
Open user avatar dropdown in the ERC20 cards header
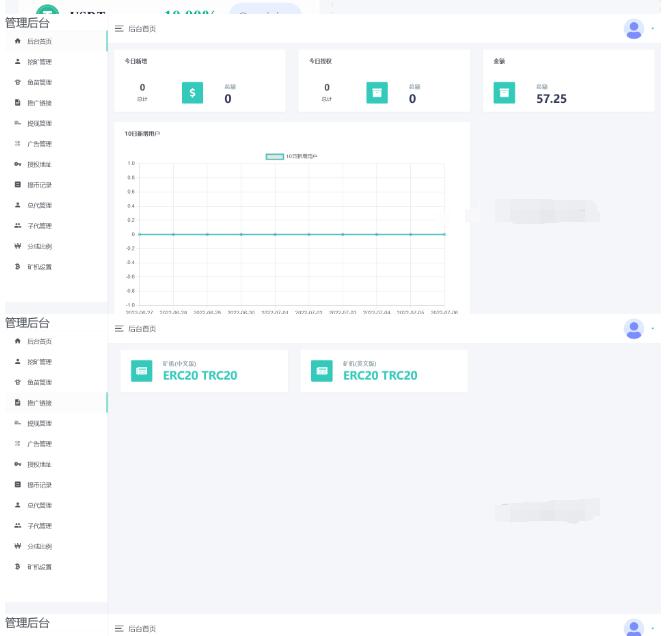(634, 329)
